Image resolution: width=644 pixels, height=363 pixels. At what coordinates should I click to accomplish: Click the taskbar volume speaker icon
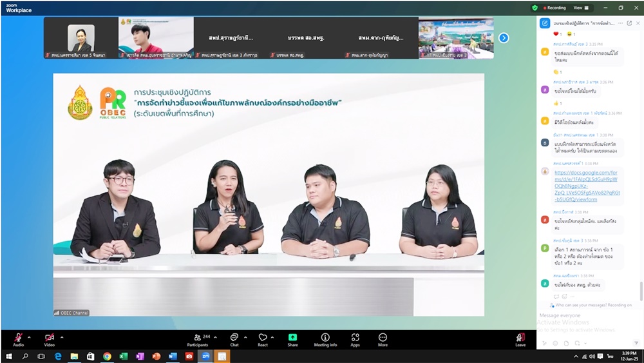[x=592, y=357]
